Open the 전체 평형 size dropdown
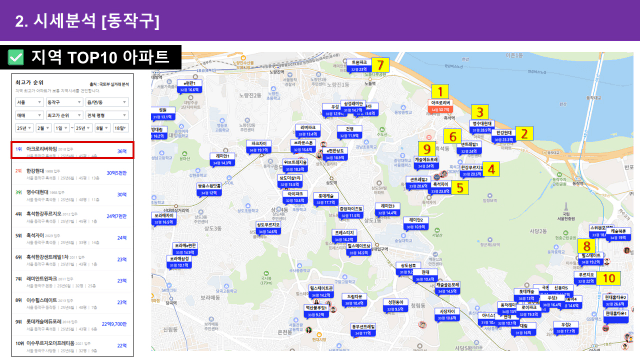 click(107, 116)
